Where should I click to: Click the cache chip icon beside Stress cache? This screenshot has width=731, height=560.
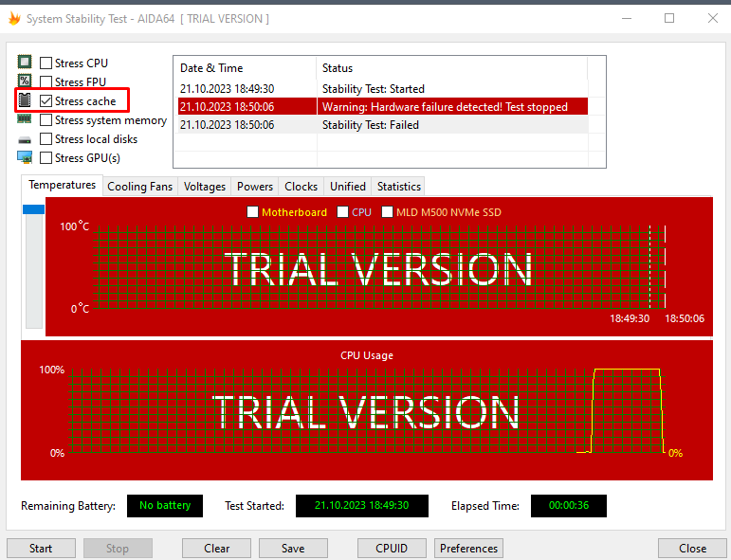tap(25, 100)
